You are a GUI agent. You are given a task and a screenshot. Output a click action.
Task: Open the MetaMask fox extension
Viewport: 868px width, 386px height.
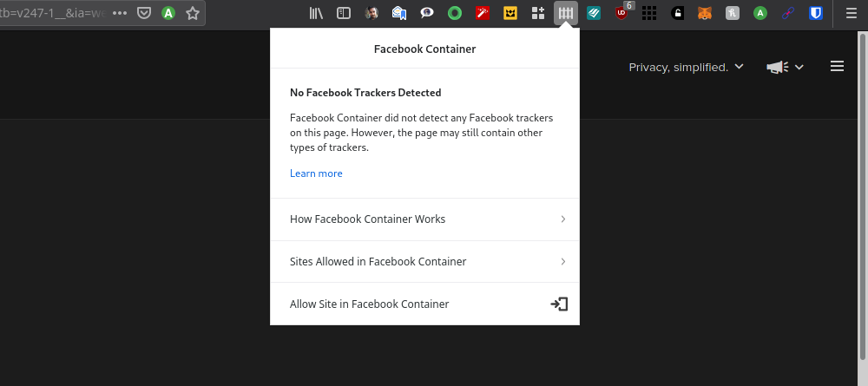click(704, 13)
